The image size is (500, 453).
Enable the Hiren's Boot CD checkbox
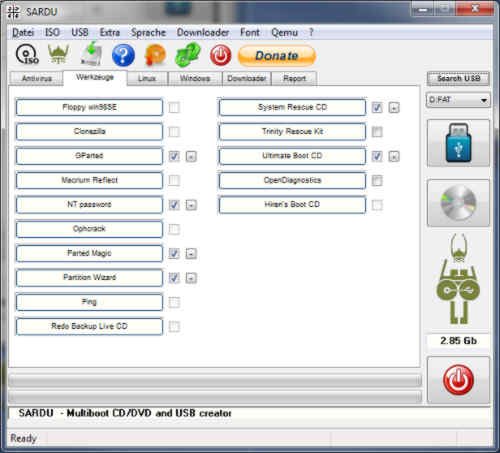coord(377,205)
